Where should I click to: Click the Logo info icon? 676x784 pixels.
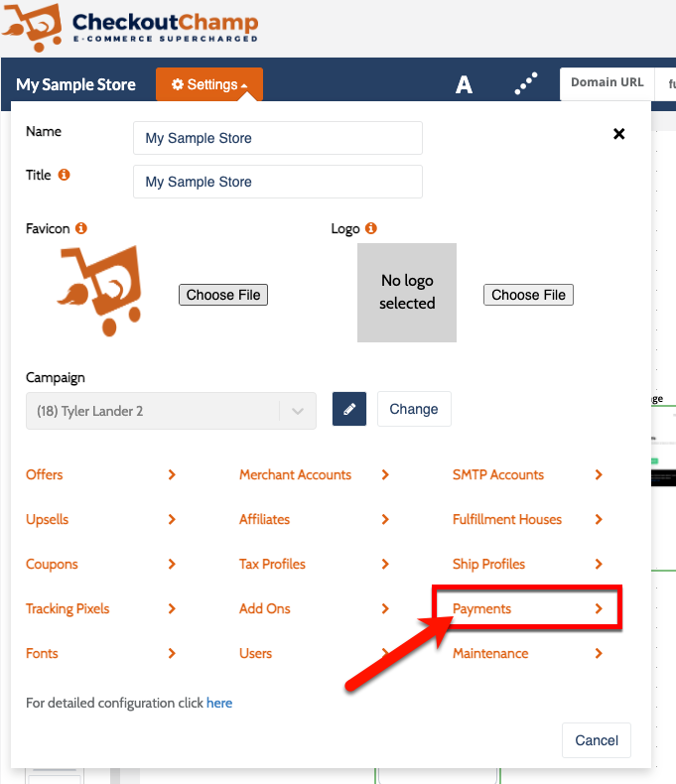[x=371, y=228]
